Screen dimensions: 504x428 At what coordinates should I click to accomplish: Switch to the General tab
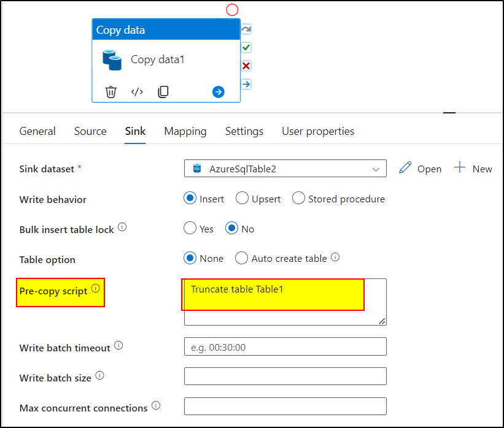[37, 131]
